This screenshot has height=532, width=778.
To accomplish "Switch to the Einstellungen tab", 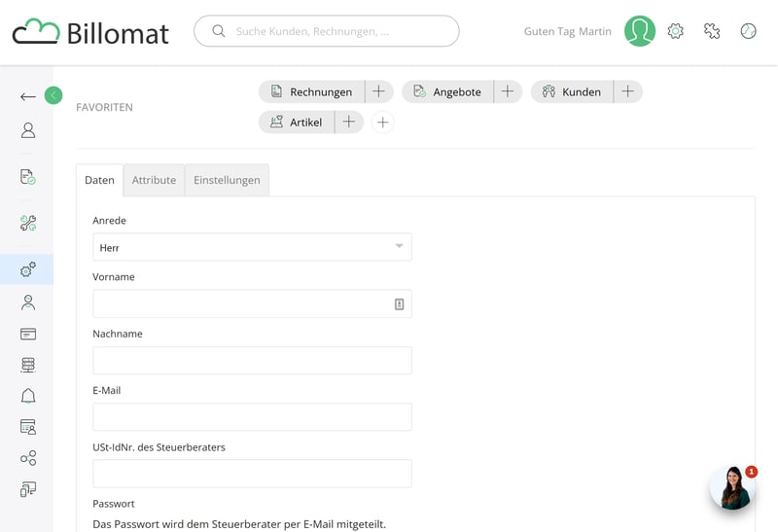I will [227, 180].
